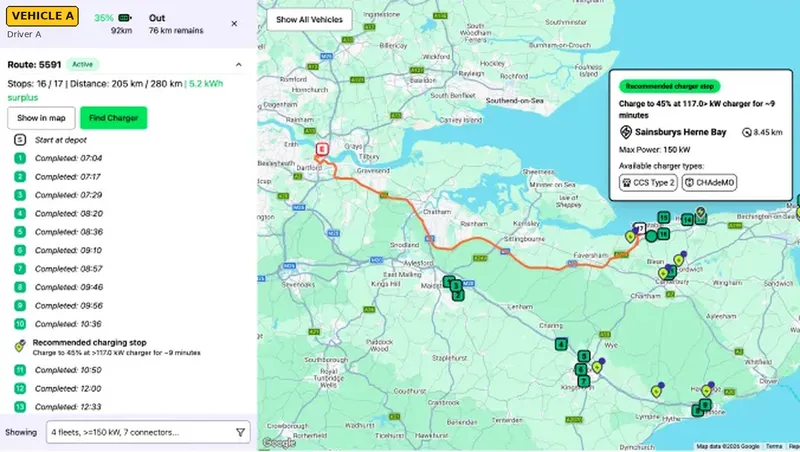Select the CHAdeMO charger type chip
Image resolution: width=800 pixels, height=452 pixels.
pyautogui.click(x=709, y=183)
